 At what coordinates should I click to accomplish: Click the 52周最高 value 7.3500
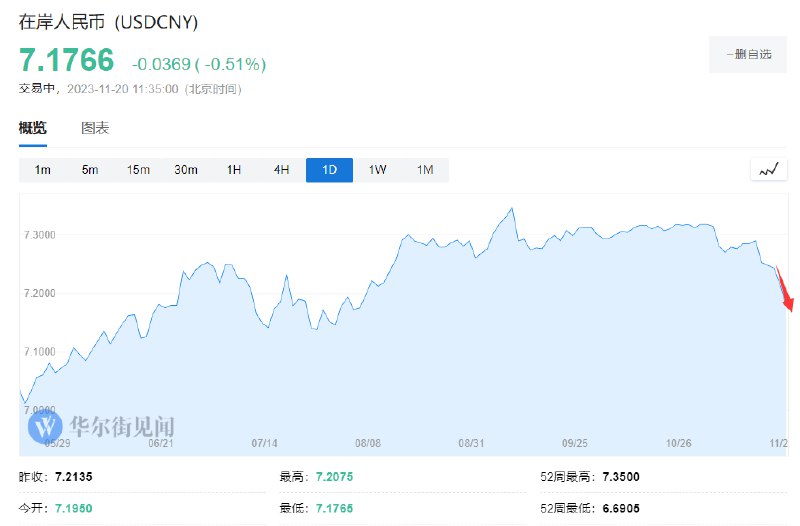tap(619, 476)
